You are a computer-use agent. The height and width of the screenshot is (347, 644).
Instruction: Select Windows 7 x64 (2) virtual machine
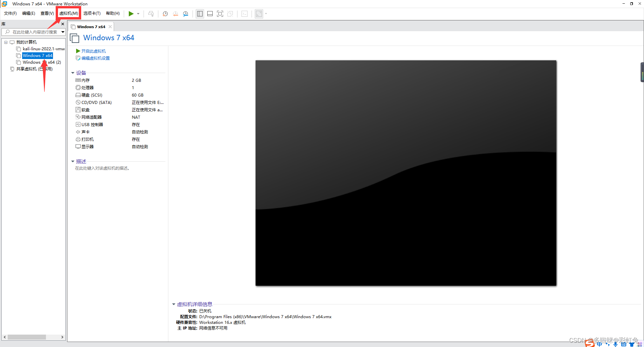[42, 62]
